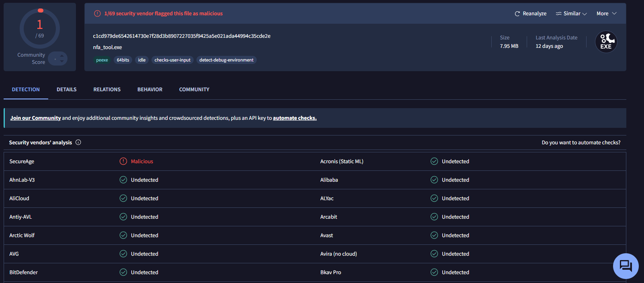
Task: Select the peexe tag
Action: click(102, 60)
